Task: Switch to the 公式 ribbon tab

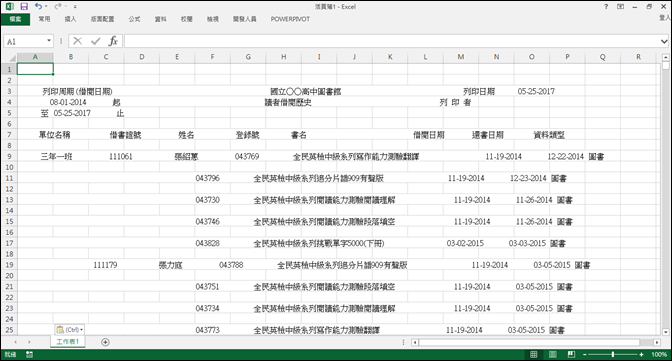Action: click(x=134, y=19)
